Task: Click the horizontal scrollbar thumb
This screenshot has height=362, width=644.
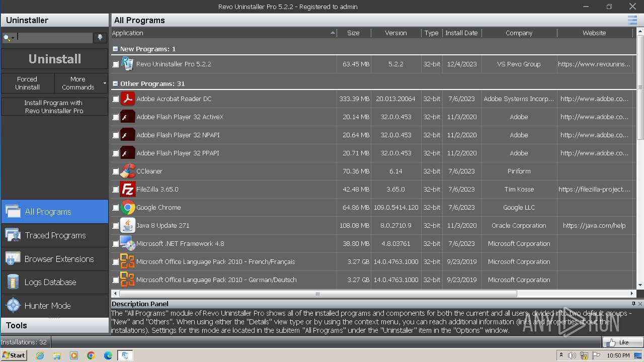Action: tap(318, 294)
